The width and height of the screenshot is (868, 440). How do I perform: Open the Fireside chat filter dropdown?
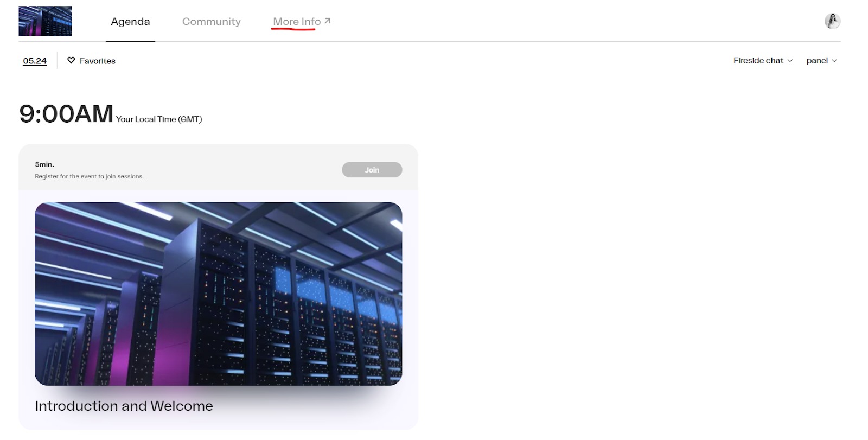point(758,60)
